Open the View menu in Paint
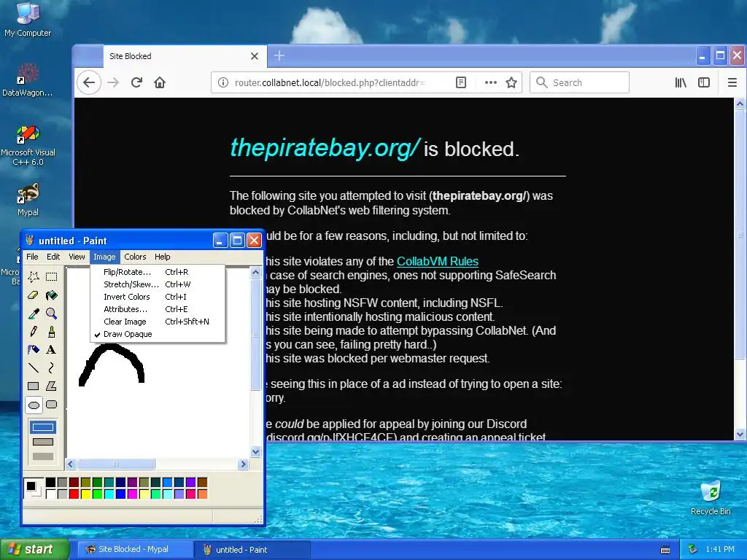Screen dimensions: 747x560 pyautogui.click(x=77, y=257)
